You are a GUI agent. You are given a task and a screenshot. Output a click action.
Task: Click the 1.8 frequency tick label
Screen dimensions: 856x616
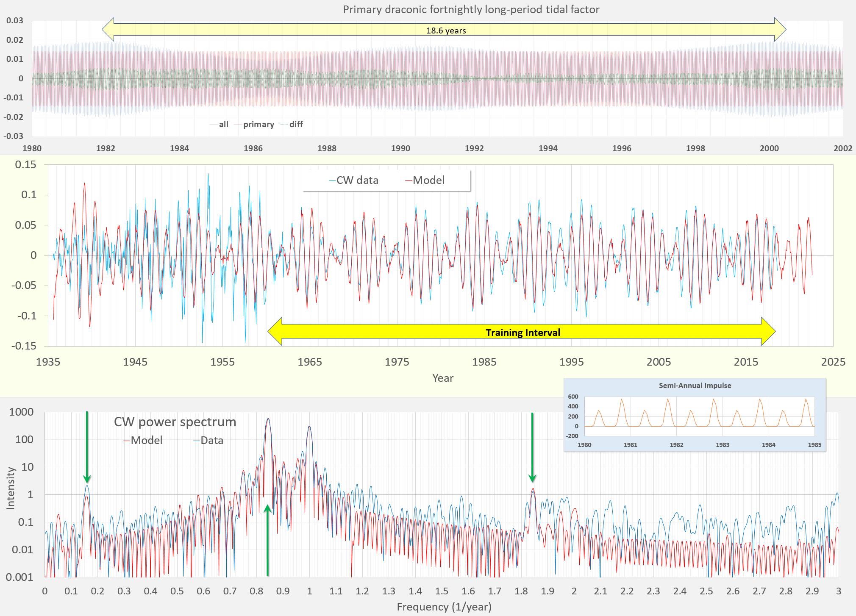pyautogui.click(x=521, y=591)
